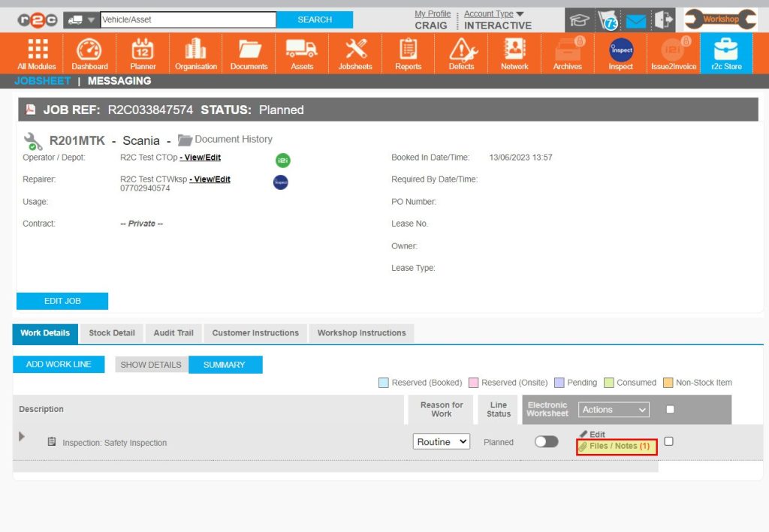The height and width of the screenshot is (532, 769).
Task: Open the Actions dropdown
Action: 613,409
